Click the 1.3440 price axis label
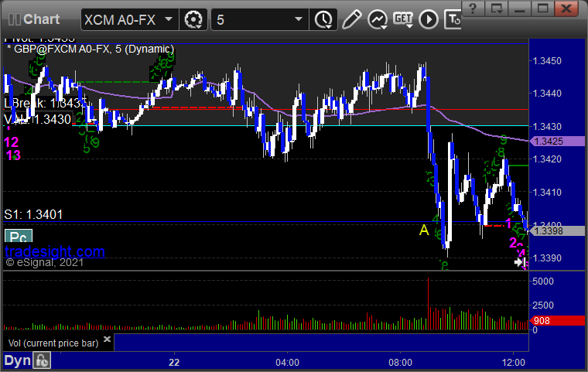The image size is (588, 372). (x=547, y=94)
